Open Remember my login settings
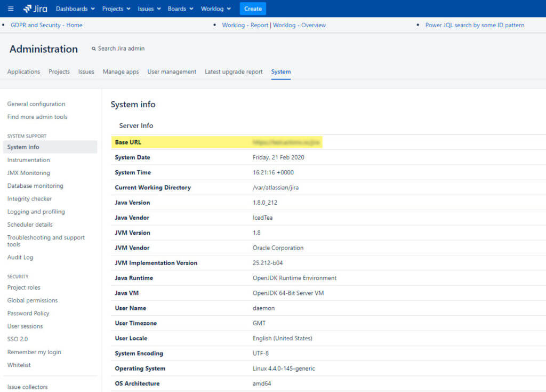 point(34,352)
